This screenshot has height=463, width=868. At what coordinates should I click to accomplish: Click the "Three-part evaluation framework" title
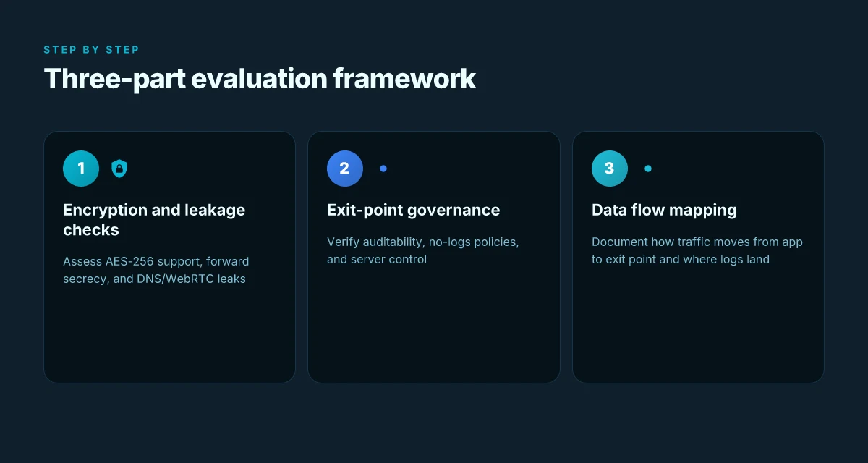tap(260, 78)
